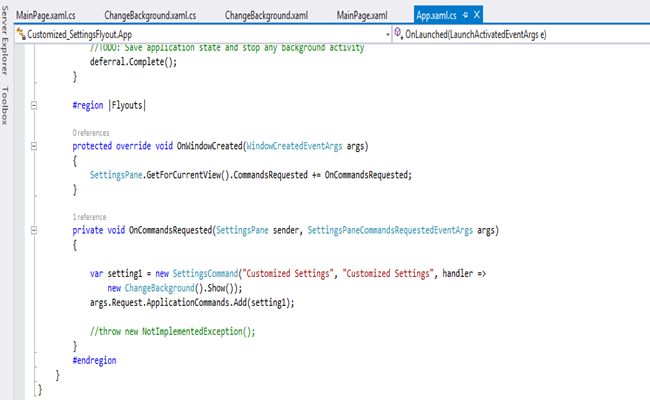Viewport: 650px width, 400px height.
Task: Pin the App.xaml.cs tab
Action: [x=465, y=15]
